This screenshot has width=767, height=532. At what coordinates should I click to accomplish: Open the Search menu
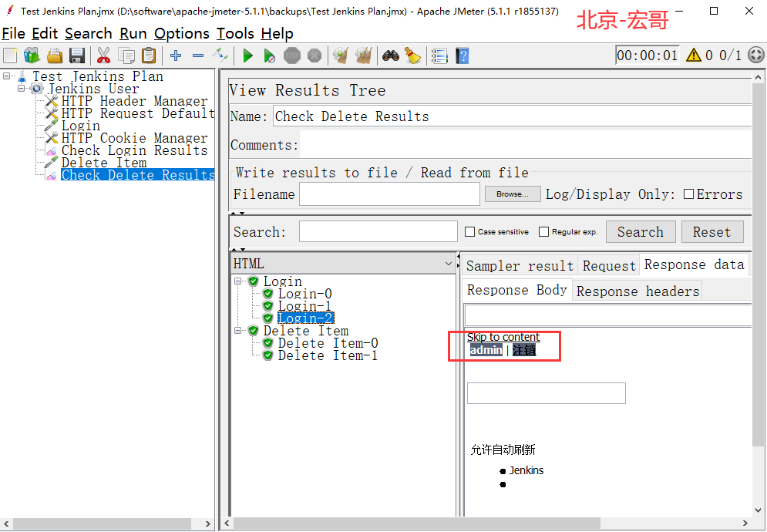click(89, 33)
